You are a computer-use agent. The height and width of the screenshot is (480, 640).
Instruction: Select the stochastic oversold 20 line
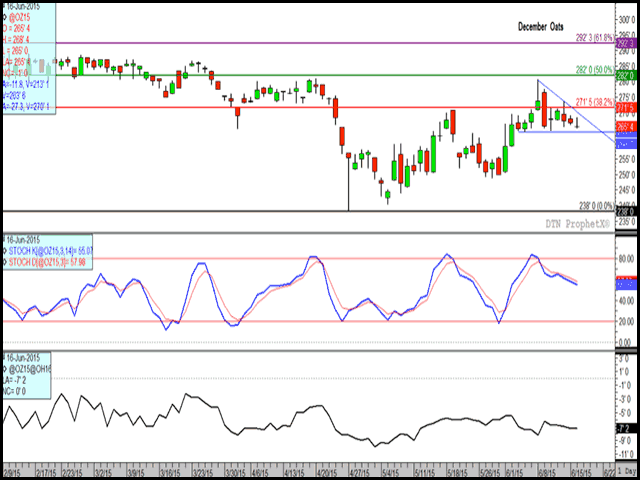pos(308,321)
